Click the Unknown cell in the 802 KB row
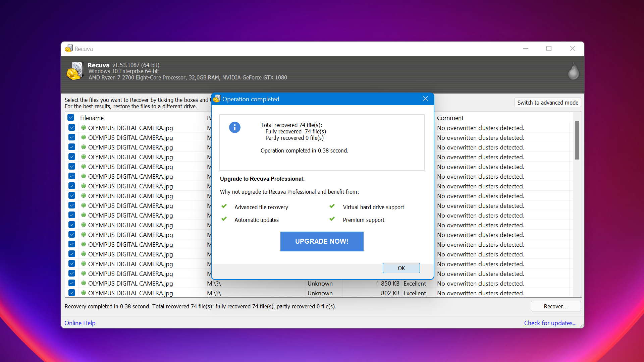The width and height of the screenshot is (644, 362). 320,293
